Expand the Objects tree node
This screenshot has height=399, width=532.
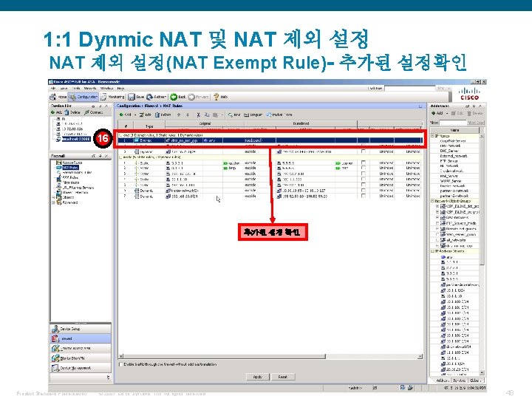53,197
